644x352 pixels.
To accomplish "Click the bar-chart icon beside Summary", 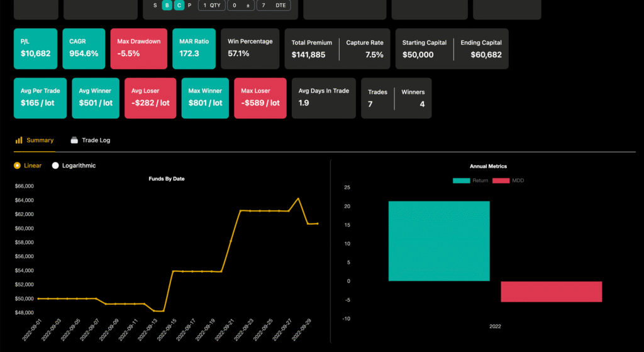I will click(x=19, y=140).
